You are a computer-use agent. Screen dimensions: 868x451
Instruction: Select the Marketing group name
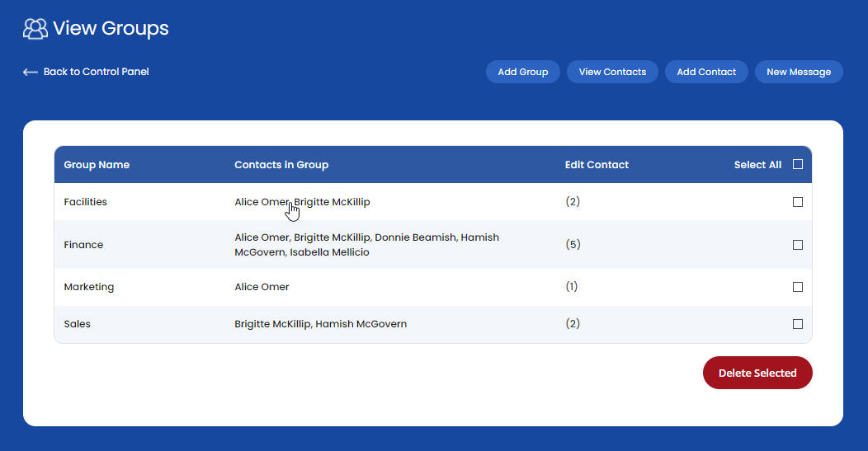coord(89,287)
